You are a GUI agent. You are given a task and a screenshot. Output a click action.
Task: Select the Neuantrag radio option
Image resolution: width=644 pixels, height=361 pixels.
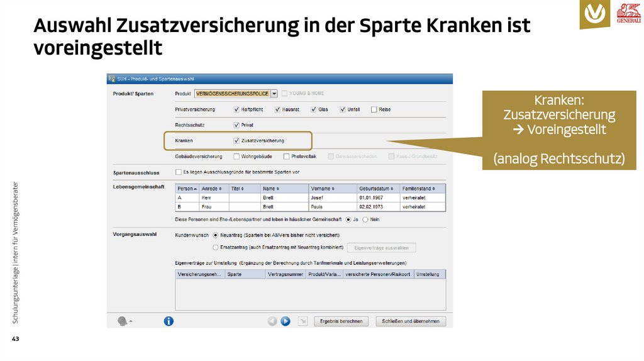215,235
